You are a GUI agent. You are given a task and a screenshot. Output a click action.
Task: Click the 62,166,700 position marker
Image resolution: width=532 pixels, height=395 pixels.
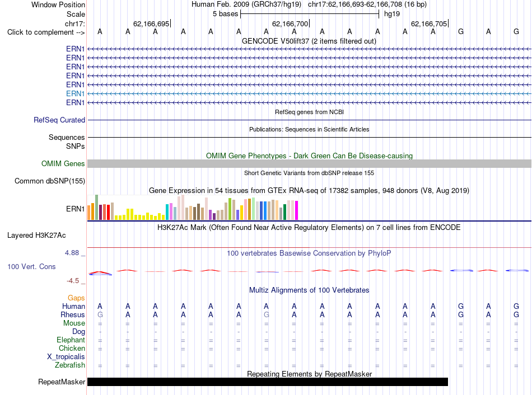(x=291, y=23)
